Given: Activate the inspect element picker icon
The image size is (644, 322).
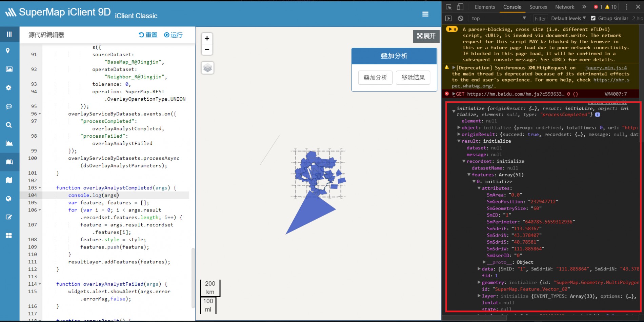Looking at the screenshot, I should (449, 7).
